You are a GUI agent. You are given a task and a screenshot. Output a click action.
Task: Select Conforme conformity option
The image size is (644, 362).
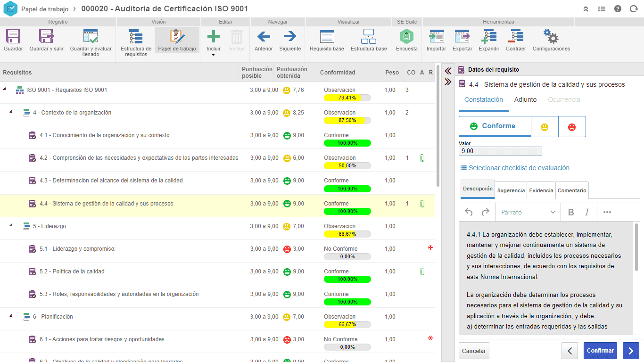click(x=495, y=126)
